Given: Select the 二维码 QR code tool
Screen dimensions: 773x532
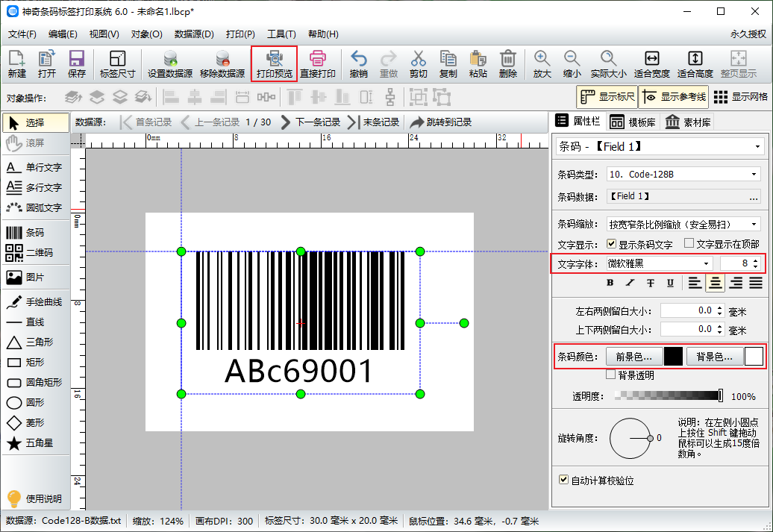Looking at the screenshot, I should click(34, 253).
